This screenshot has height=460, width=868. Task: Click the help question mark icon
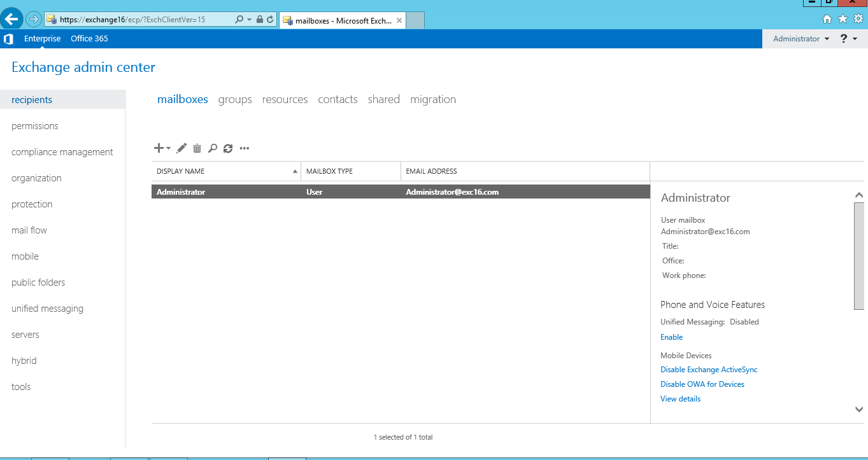(844, 39)
